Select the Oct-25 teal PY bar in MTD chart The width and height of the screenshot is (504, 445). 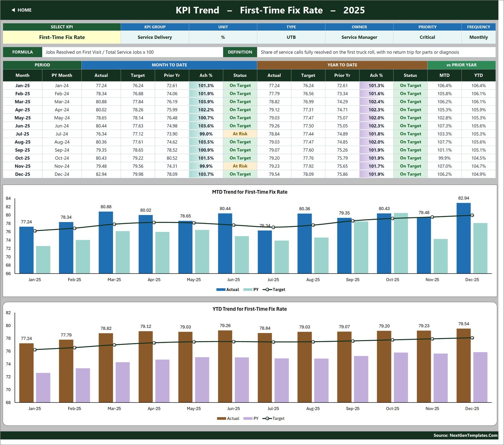tap(401, 243)
